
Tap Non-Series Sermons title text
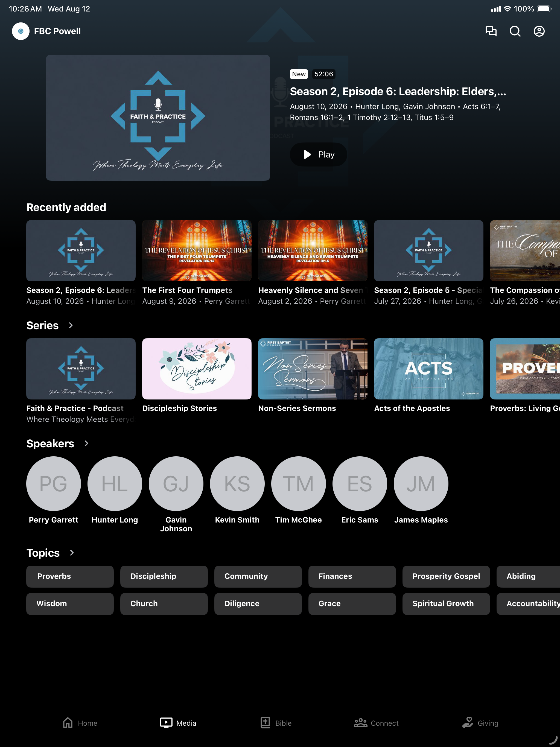297,408
